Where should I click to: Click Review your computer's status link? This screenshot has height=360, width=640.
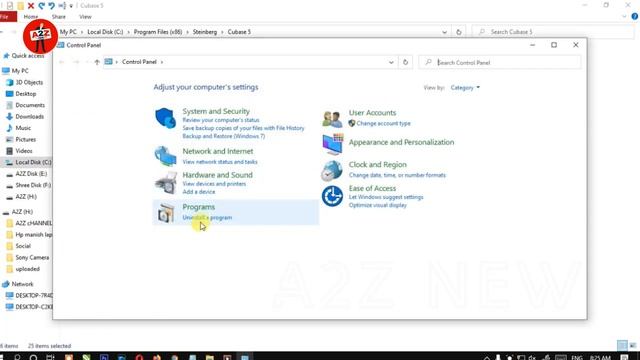coord(221,120)
